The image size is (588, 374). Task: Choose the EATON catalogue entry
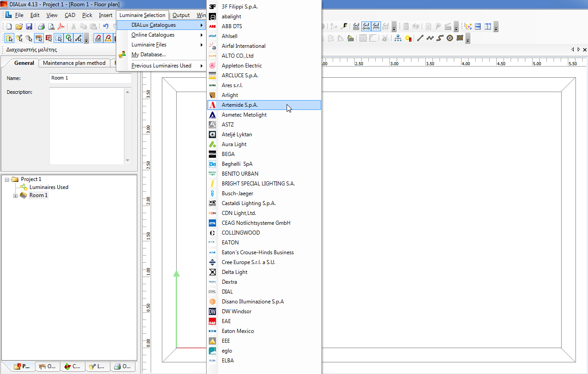(x=264, y=243)
